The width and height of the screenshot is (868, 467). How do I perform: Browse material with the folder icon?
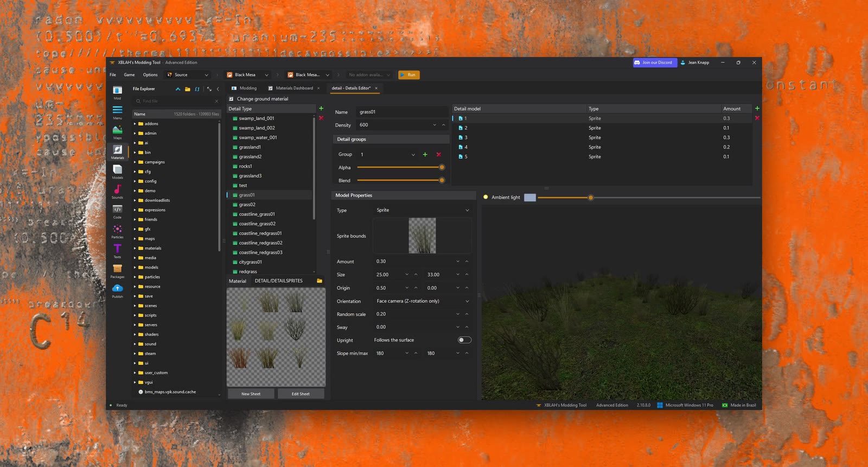point(320,281)
